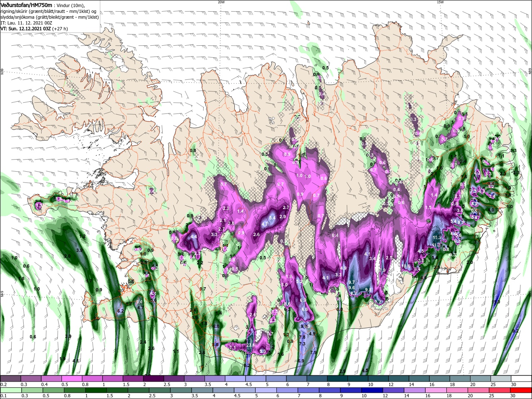Click the 9.8 precipitation value on the map

click(368, 290)
